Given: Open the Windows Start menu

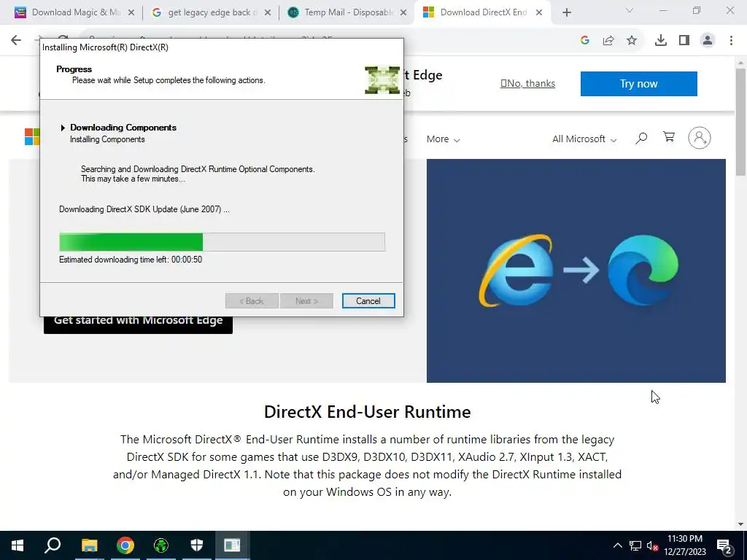Looking at the screenshot, I should click(18, 545).
